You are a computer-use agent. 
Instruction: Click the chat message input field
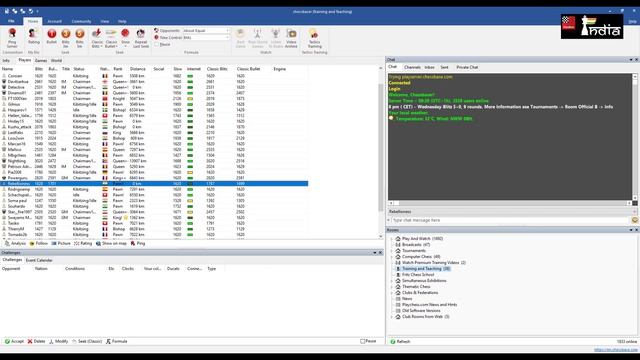pos(510,220)
